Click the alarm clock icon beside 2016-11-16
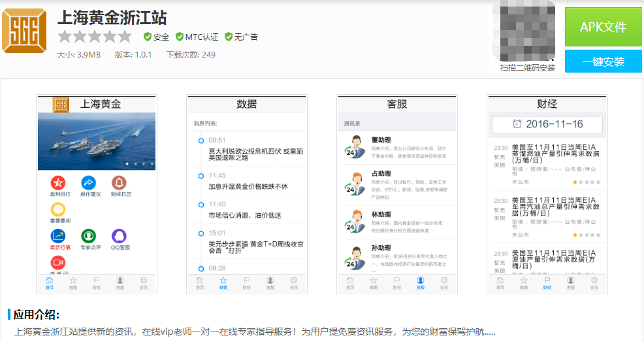 pyautogui.click(x=517, y=124)
